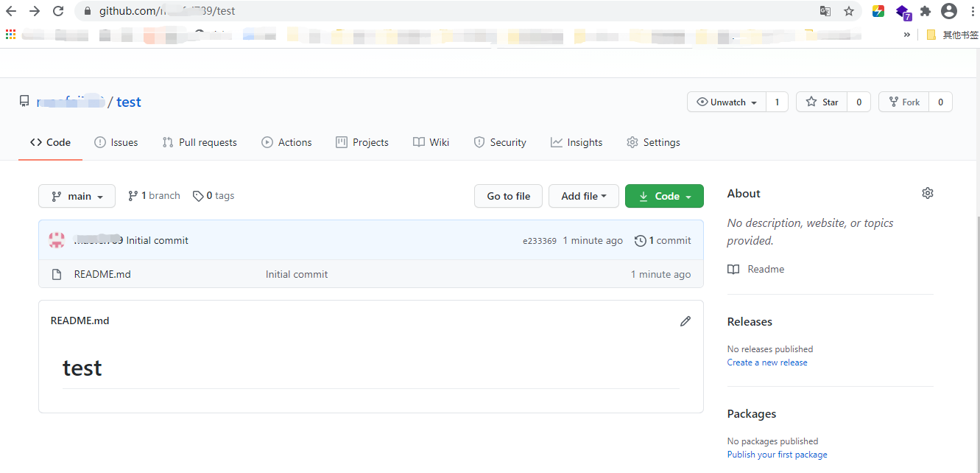Click the pencil icon to edit README.md
The height and width of the screenshot is (473, 980).
coord(685,321)
